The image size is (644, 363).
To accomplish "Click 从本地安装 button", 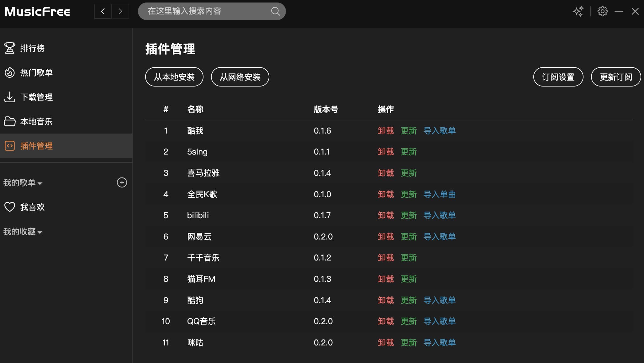I will pos(174,77).
